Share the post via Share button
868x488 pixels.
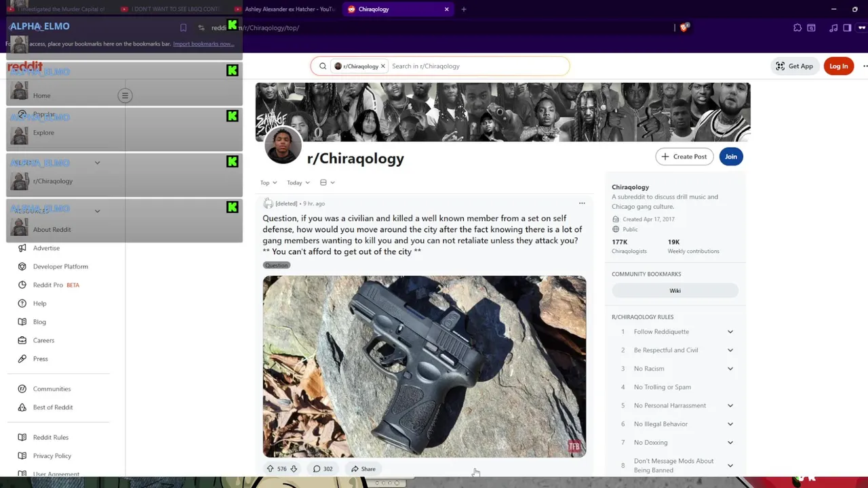tap(363, 469)
